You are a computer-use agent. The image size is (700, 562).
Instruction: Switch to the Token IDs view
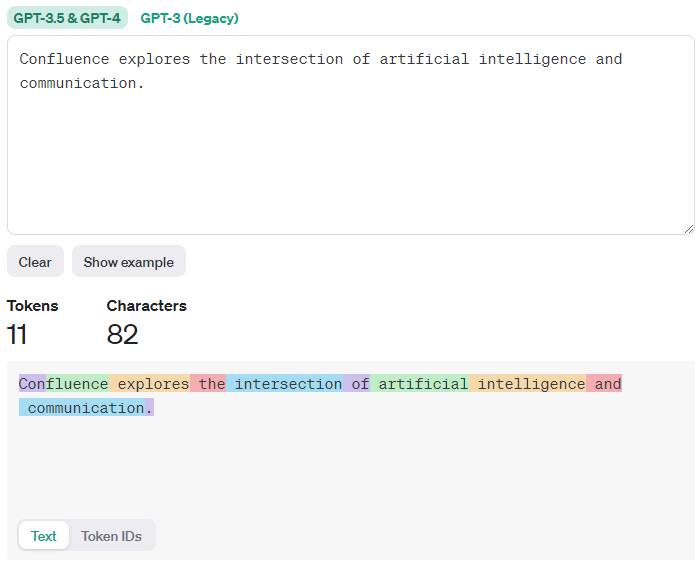click(x=111, y=536)
